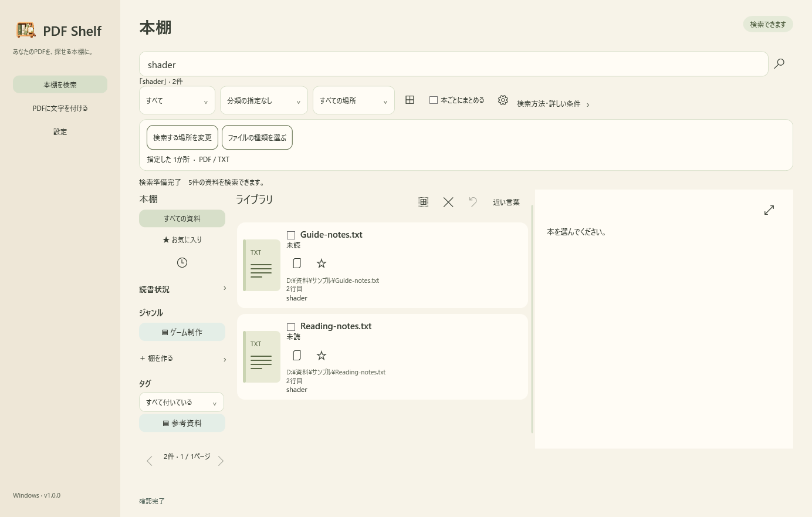The width and height of the screenshot is (812, 517).
Task: Open the すべて付いている tag dropdown
Action: point(181,402)
